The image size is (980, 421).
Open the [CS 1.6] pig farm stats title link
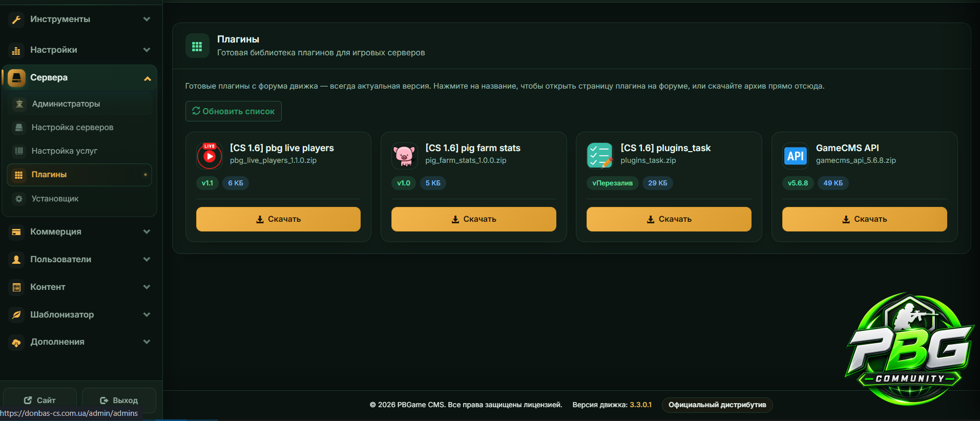pyautogui.click(x=473, y=148)
